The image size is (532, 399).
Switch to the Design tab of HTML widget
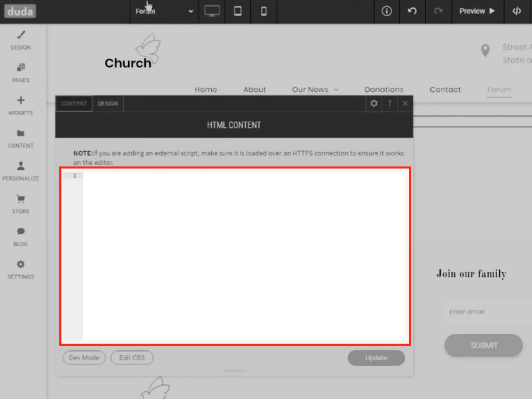108,104
